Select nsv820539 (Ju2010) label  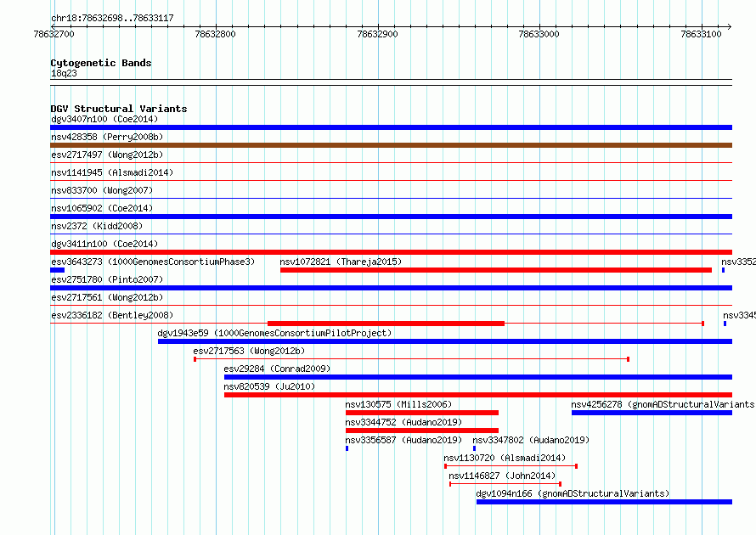269,386
